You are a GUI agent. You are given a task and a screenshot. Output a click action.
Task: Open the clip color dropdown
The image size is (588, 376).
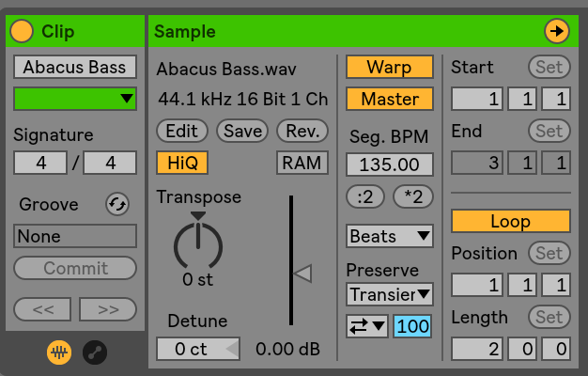pyautogui.click(x=75, y=98)
